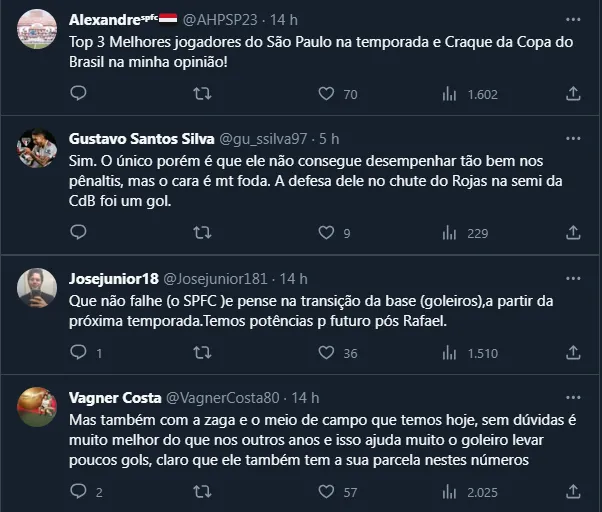
Task: Reply to Alexandre's tweet
Action: 78,93
